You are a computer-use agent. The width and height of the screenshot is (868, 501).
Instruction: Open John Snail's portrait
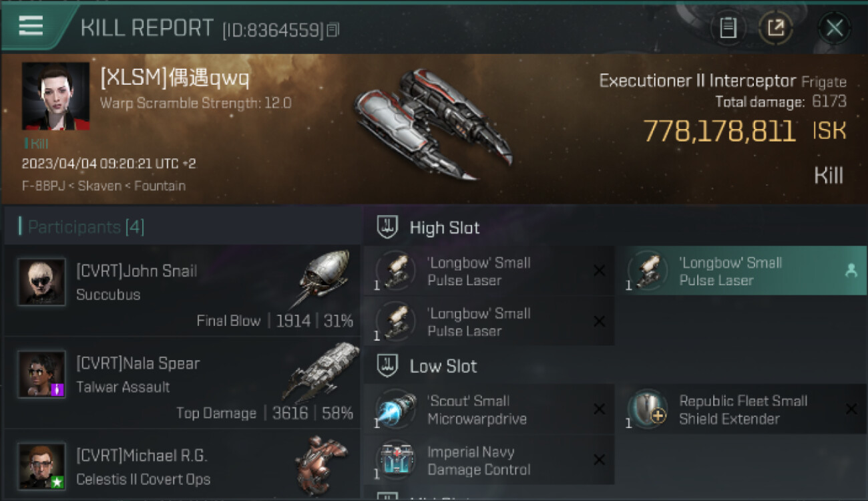click(42, 283)
